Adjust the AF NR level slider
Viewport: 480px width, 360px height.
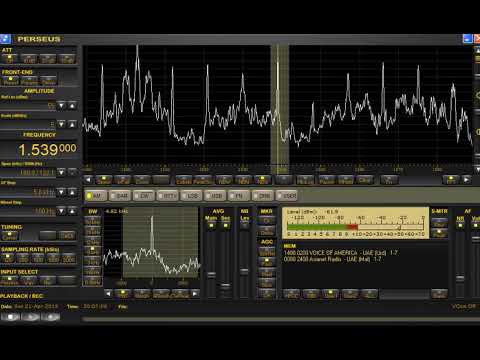coord(460,278)
